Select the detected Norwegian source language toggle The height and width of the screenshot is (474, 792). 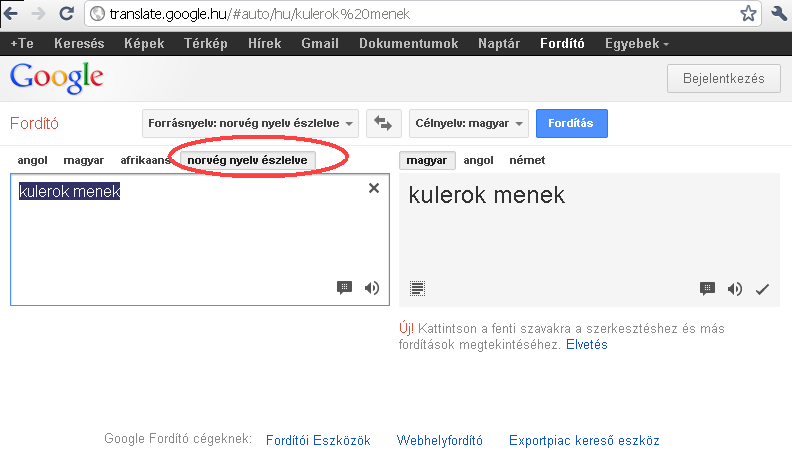[x=248, y=160]
